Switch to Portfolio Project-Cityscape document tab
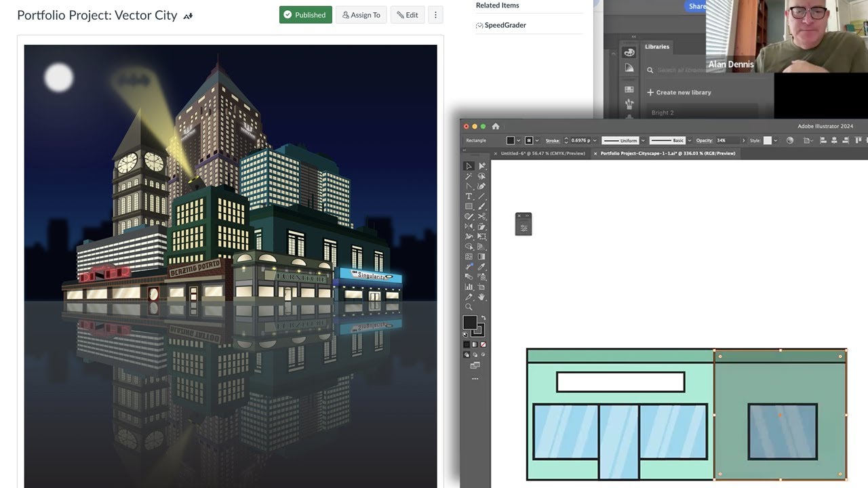 (x=668, y=153)
